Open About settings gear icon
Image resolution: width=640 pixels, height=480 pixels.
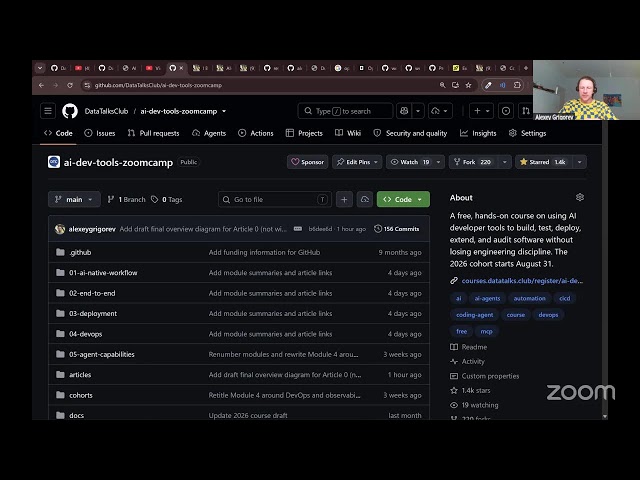tap(580, 198)
